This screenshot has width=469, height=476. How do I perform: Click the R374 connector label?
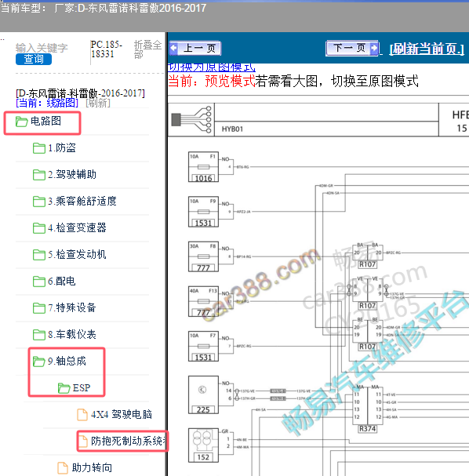368,429
